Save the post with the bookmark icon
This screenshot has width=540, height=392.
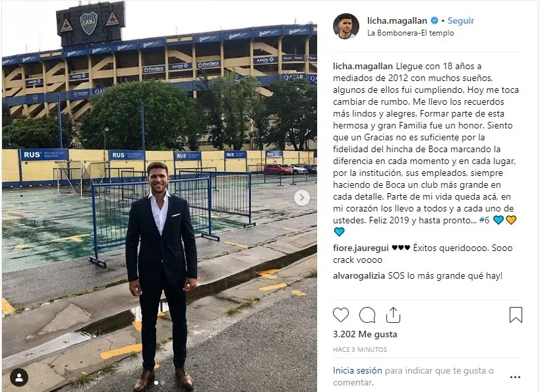click(x=516, y=314)
